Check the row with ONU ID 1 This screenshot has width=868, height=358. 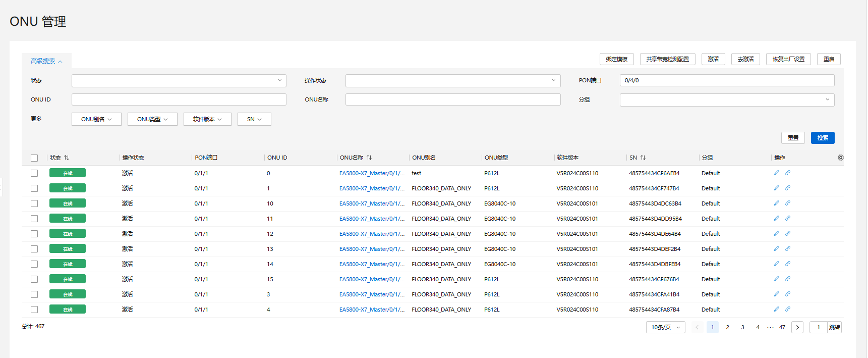pyautogui.click(x=34, y=188)
